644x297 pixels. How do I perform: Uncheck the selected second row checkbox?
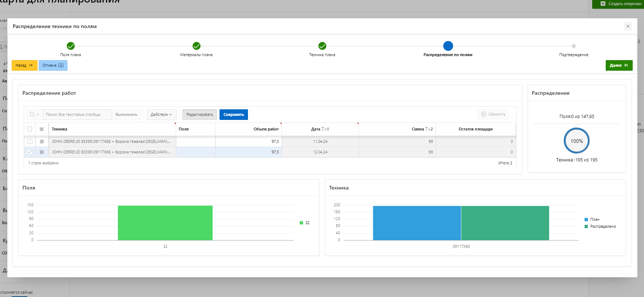point(30,152)
